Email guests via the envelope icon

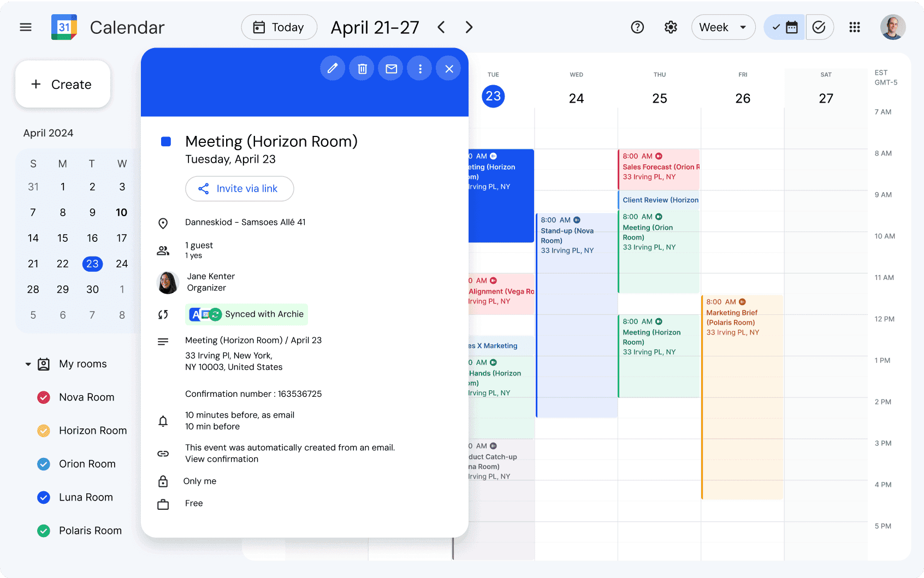tap(390, 68)
